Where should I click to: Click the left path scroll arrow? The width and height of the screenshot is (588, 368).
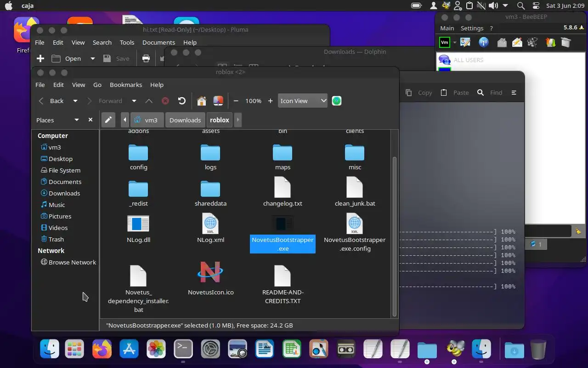point(125,120)
